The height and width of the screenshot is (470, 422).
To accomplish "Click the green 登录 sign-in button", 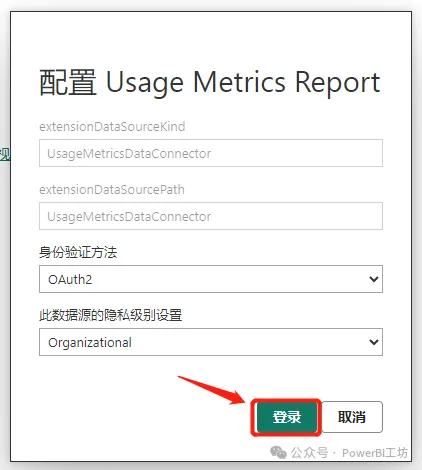I will [287, 417].
